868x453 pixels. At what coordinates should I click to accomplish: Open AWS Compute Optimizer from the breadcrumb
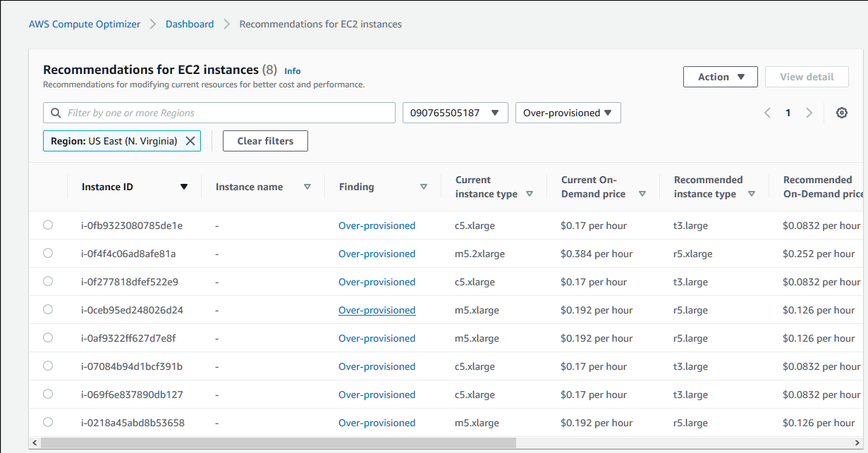84,23
